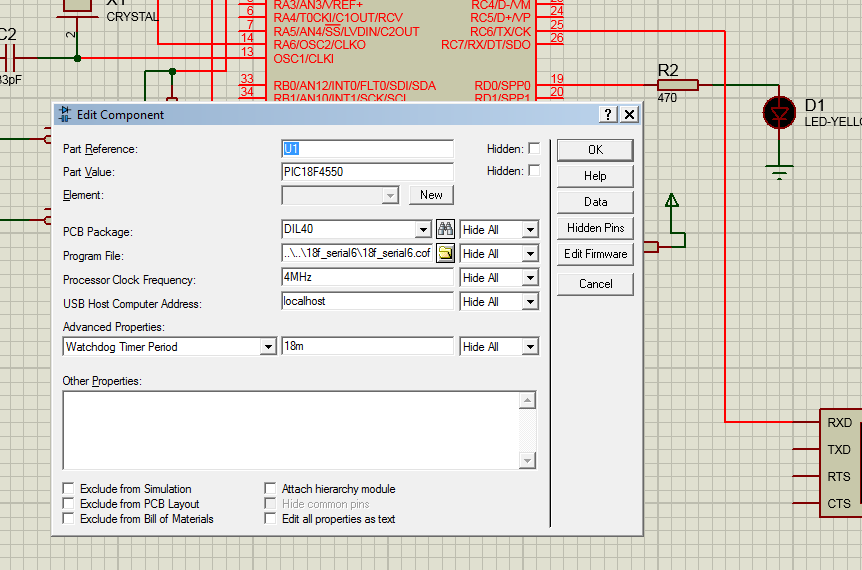This screenshot has width=862, height=570.
Task: Select the R2 resistor in schematic
Action: pyautogui.click(x=678, y=85)
